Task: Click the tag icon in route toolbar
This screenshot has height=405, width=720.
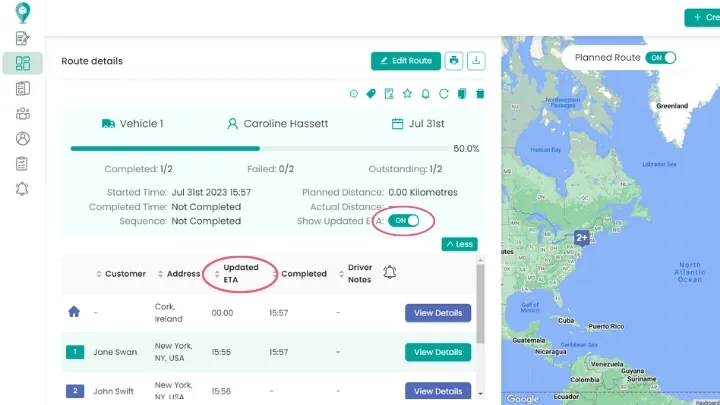Action: tap(371, 94)
